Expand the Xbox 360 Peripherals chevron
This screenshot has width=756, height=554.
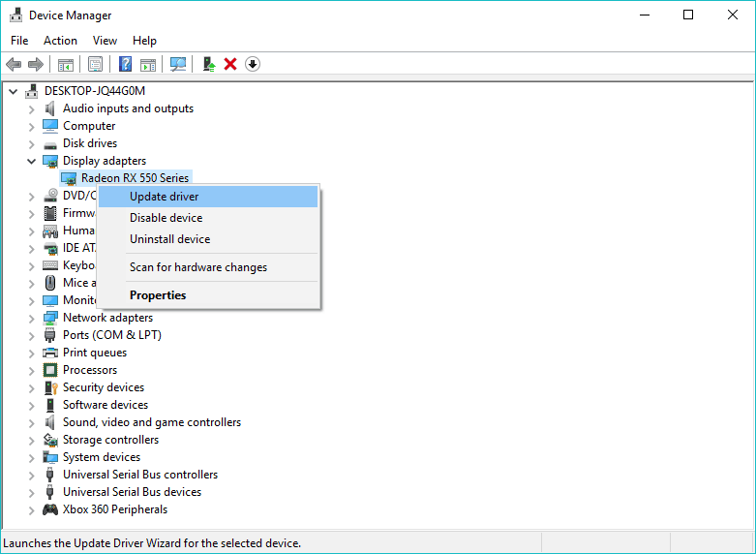pyautogui.click(x=32, y=510)
